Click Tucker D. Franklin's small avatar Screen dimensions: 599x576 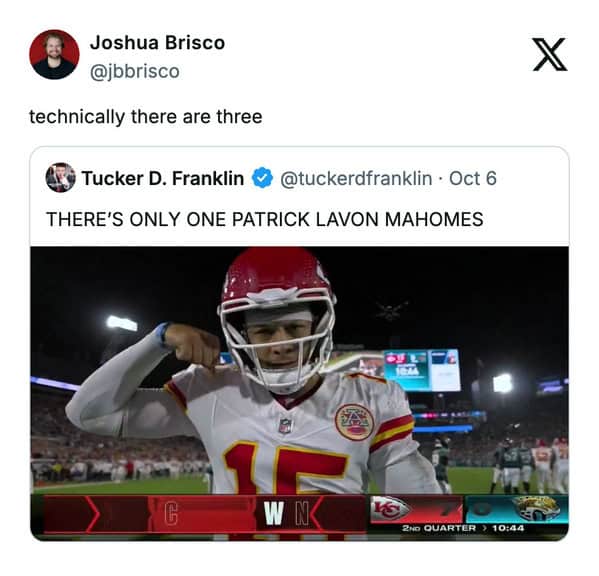click(x=60, y=178)
